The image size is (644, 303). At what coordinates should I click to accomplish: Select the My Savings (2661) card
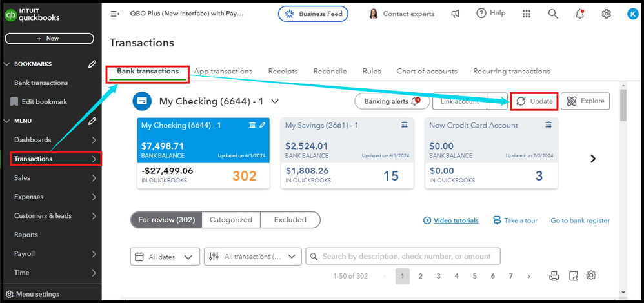[347, 153]
